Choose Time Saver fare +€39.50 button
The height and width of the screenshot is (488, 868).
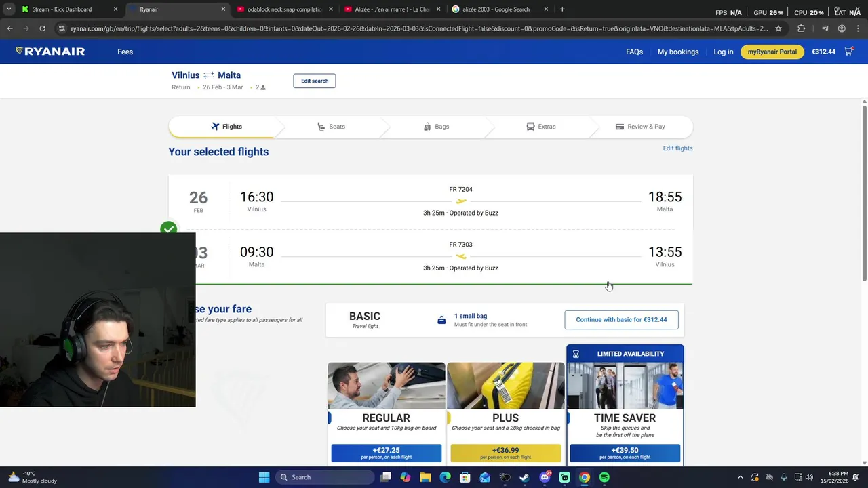coord(625,453)
